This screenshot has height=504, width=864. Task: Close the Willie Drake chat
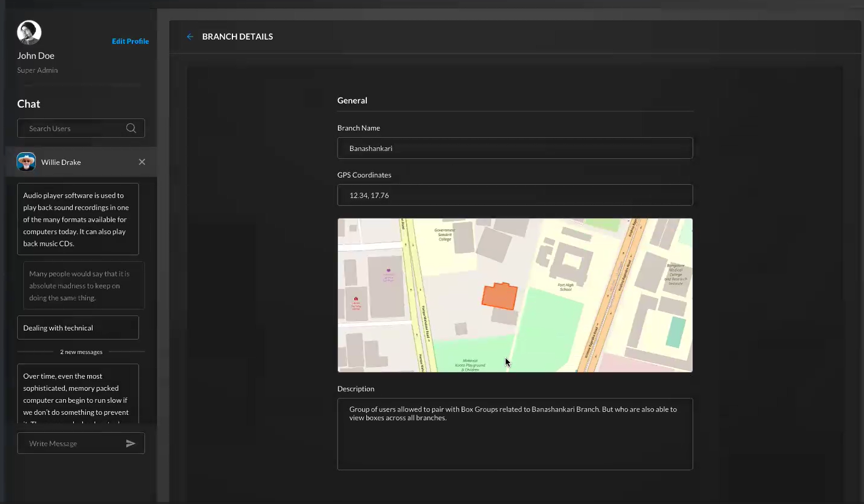click(142, 162)
